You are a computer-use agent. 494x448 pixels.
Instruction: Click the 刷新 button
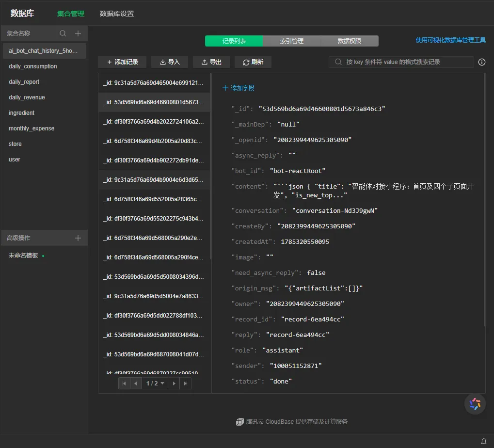pos(253,62)
